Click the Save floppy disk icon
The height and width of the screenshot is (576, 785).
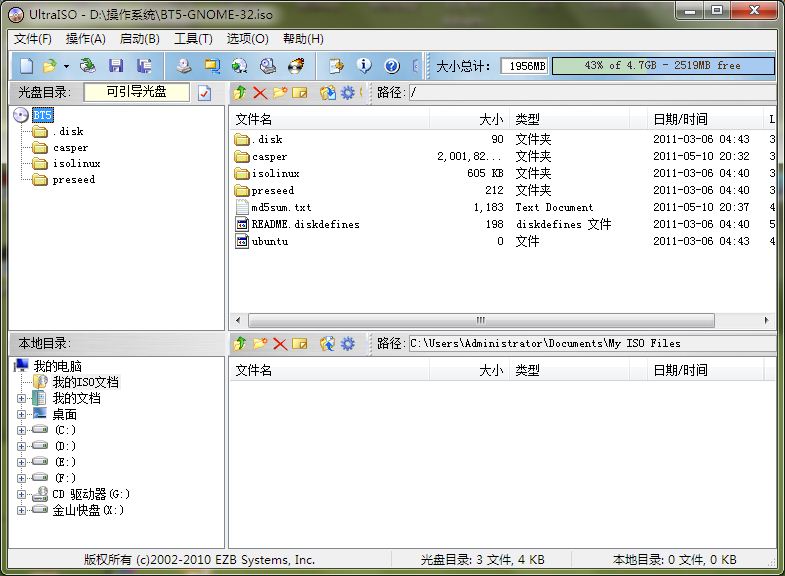tap(116, 66)
